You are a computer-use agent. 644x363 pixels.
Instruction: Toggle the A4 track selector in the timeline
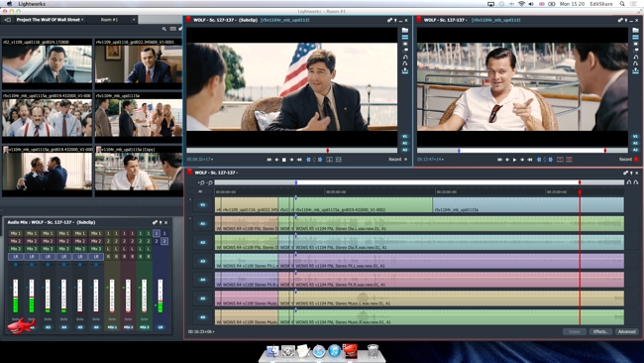(x=202, y=280)
